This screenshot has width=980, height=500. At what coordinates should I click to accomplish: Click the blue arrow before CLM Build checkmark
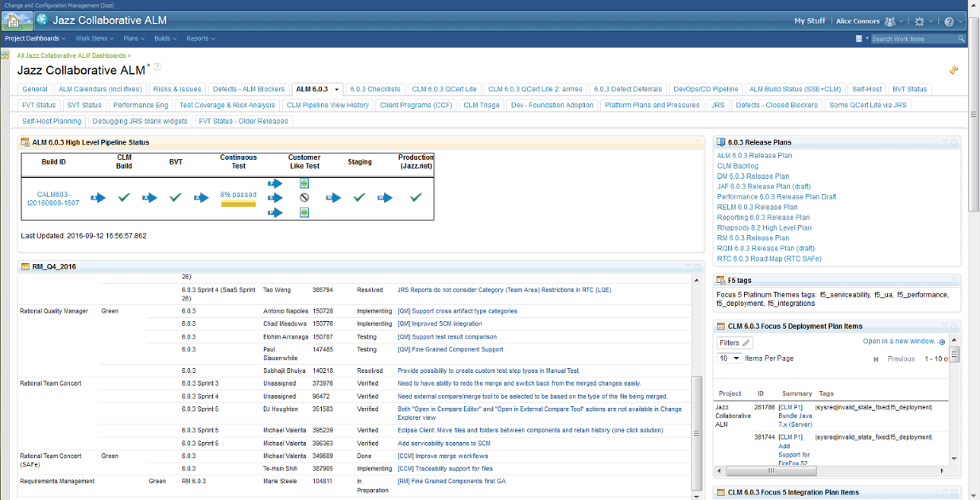[98, 197]
